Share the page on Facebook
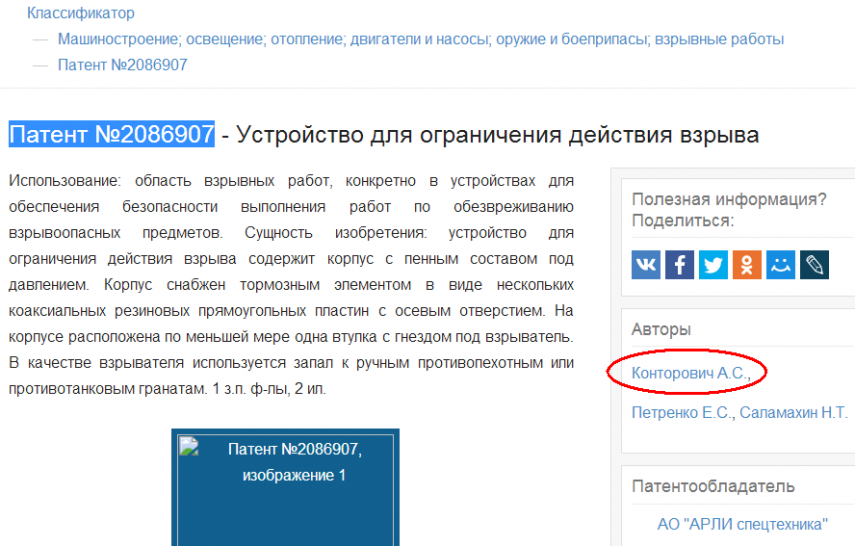Screen dimensions: 855x546 coord(679,265)
